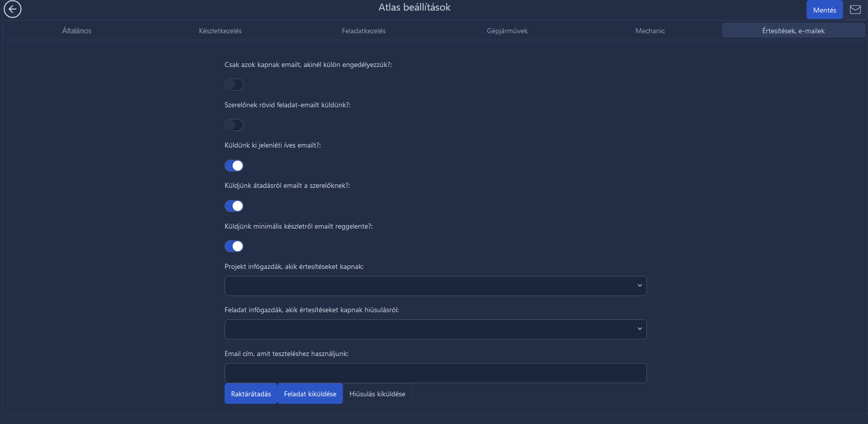Expand 'Feladat infógazdák' hiúsulásról dropdown
This screenshot has height=424, width=868.
click(436, 329)
